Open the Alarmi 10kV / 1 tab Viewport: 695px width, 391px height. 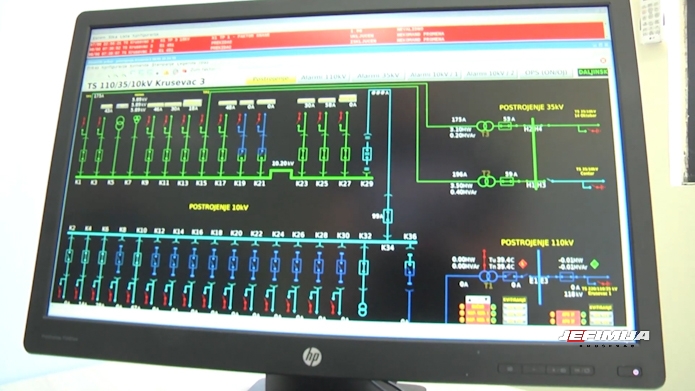(x=434, y=74)
